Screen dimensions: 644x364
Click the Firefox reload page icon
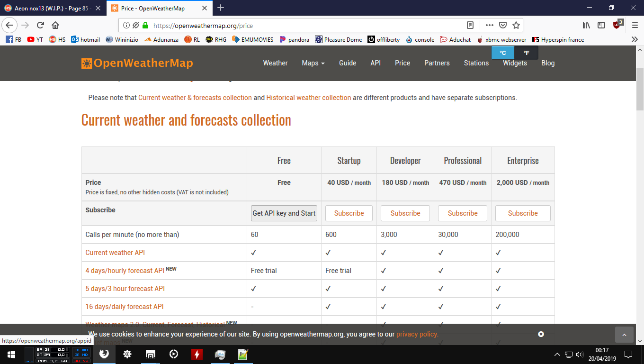40,25
